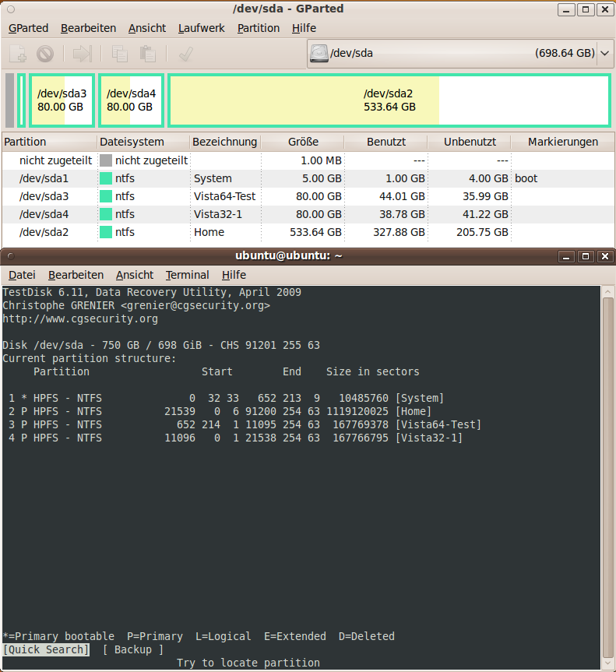
Task: Click the Paste partition toolbar icon
Action: point(147,54)
